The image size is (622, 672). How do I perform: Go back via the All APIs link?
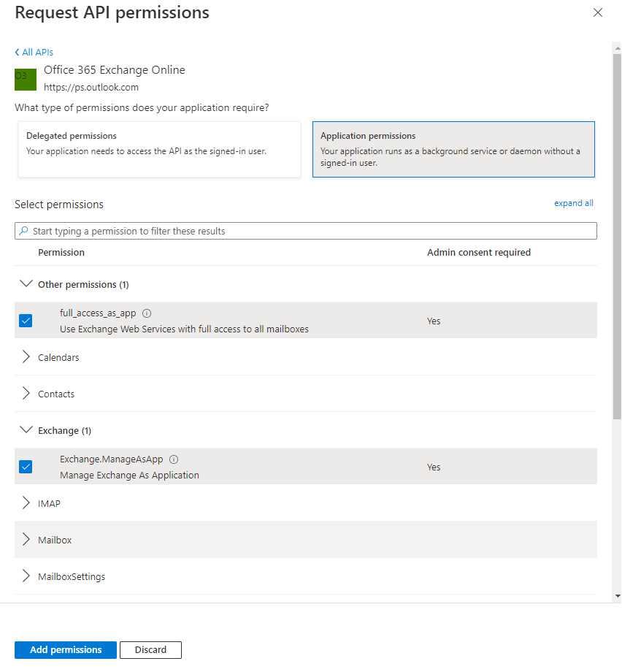[34, 53]
